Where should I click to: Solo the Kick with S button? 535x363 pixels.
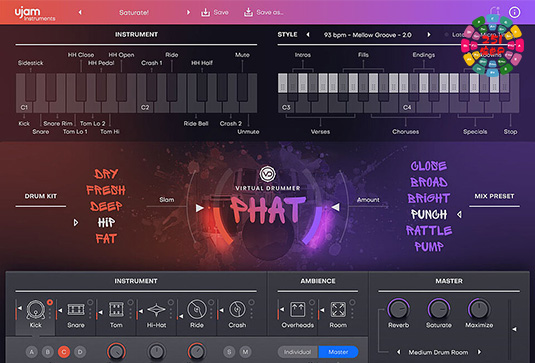click(229, 352)
